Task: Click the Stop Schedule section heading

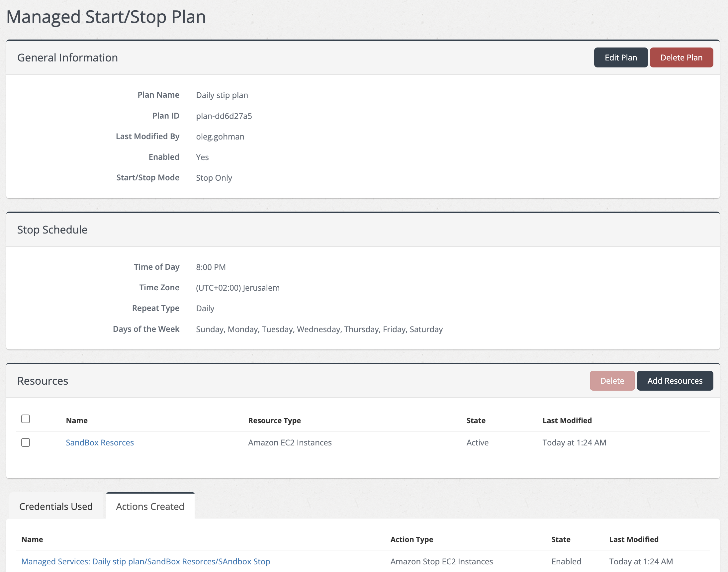Action: [x=52, y=230]
